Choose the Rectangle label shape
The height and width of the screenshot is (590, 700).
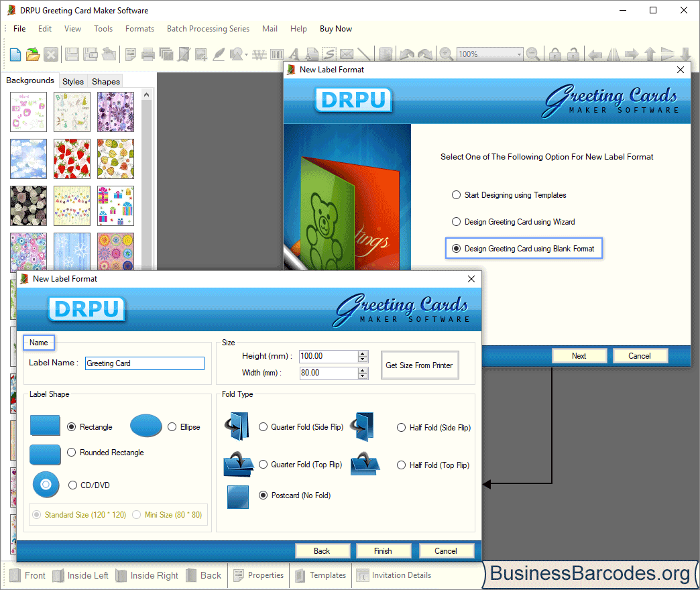pos(72,427)
